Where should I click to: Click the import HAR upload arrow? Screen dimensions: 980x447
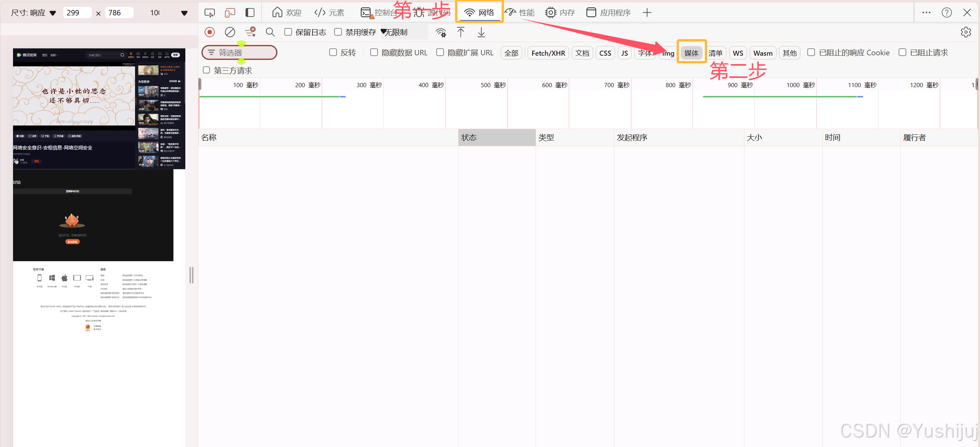click(x=461, y=32)
